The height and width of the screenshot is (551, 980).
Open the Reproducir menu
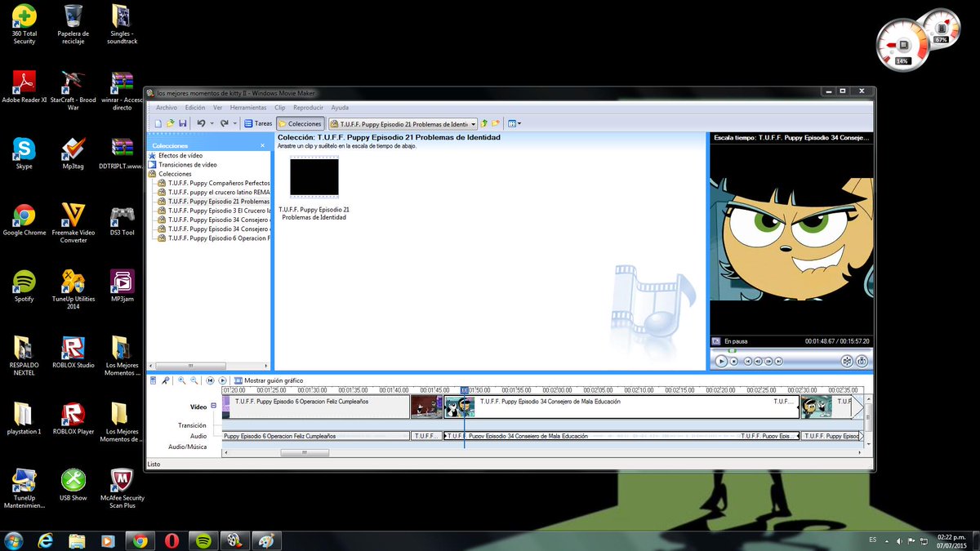click(308, 107)
